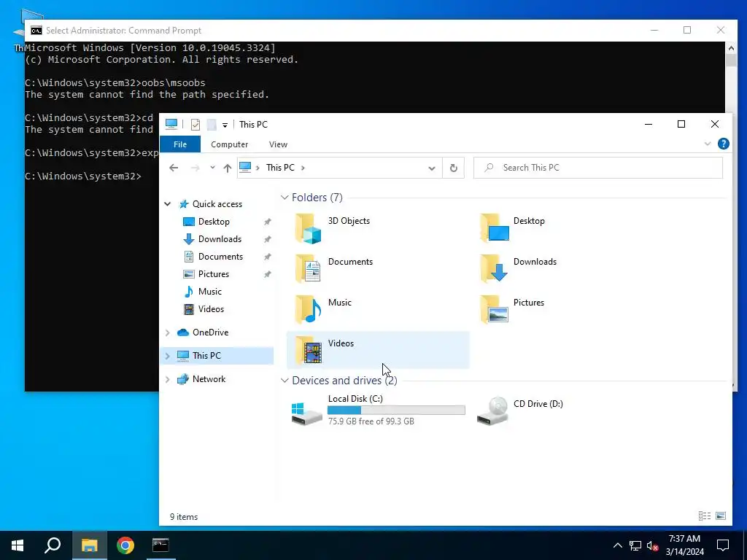Expand the ribbon with the chevron
Viewport: 747px width, 560px height.
(x=708, y=144)
